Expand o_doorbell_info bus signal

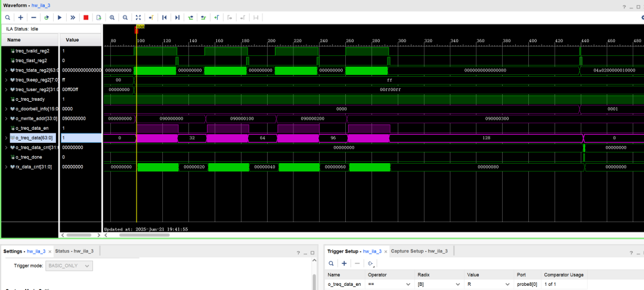6,109
